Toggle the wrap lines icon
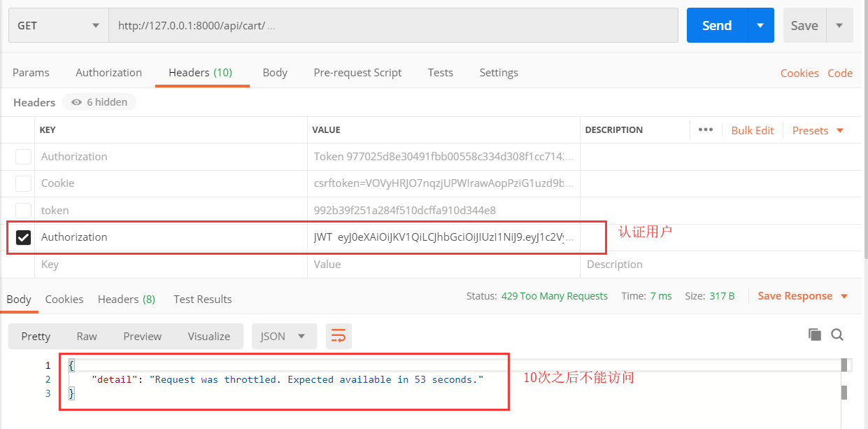The image size is (868, 429). tap(339, 337)
